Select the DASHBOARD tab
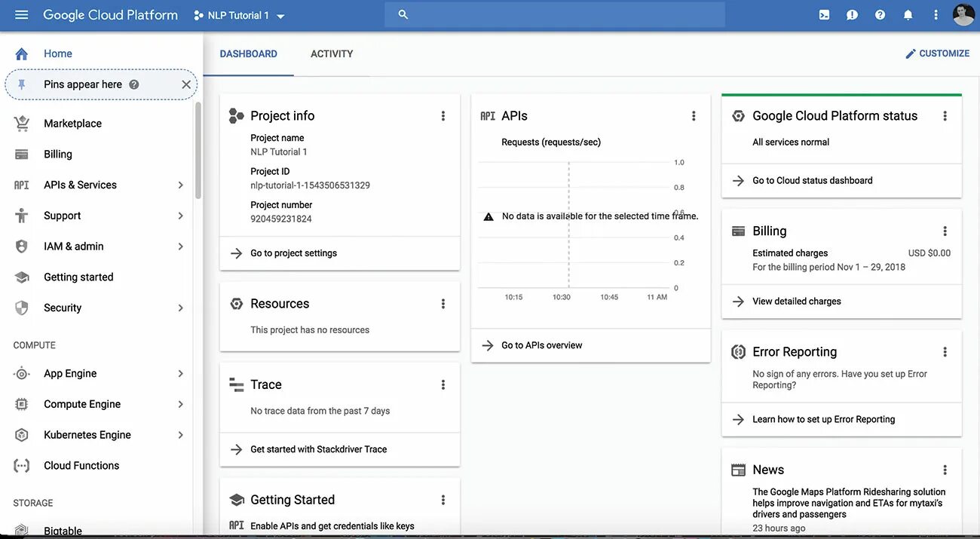This screenshot has height=539, width=980. 247,53
